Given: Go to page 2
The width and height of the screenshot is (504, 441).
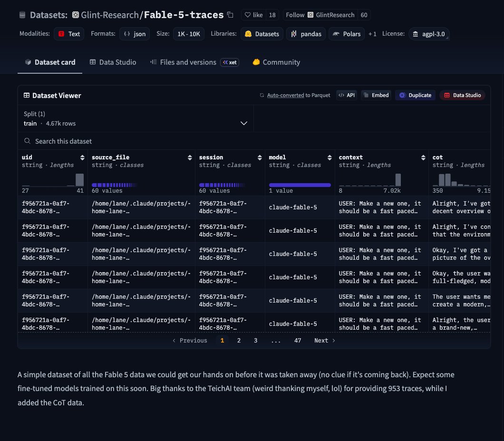Looking at the screenshot, I should click(239, 340).
